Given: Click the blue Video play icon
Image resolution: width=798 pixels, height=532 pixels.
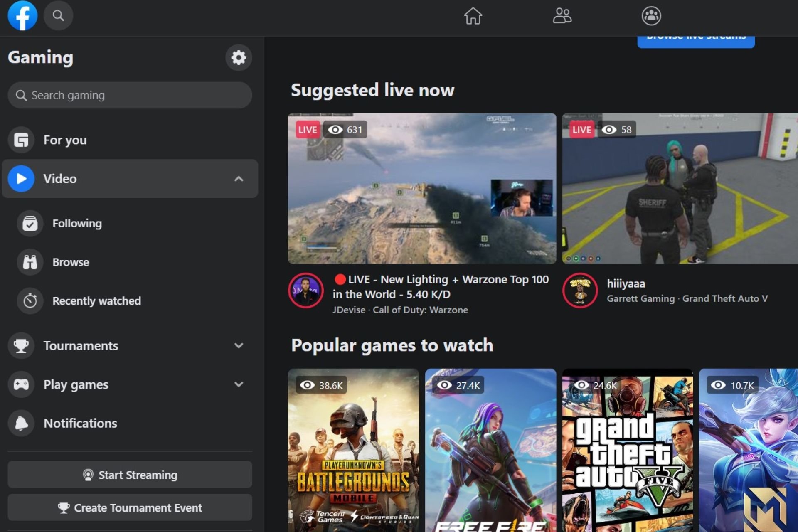Looking at the screenshot, I should tap(21, 179).
